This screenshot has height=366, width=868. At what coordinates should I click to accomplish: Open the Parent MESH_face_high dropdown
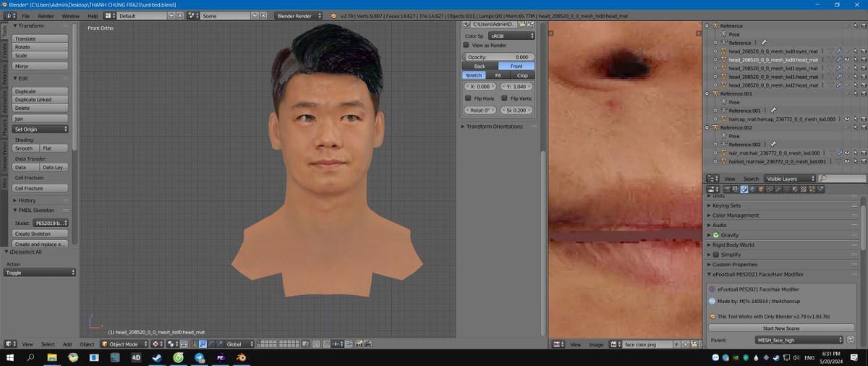coord(799,340)
